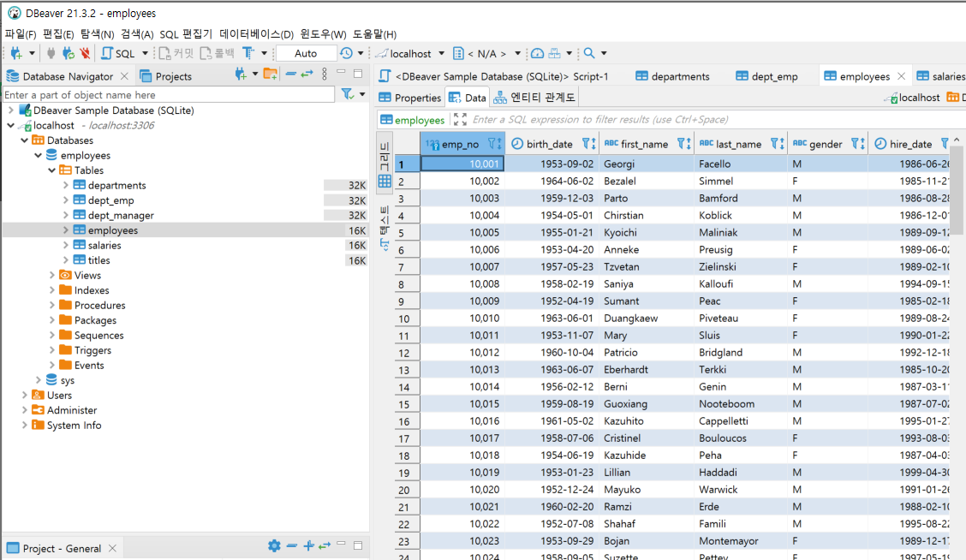Close the Database Navigator tab
966x560 pixels.
coord(124,75)
